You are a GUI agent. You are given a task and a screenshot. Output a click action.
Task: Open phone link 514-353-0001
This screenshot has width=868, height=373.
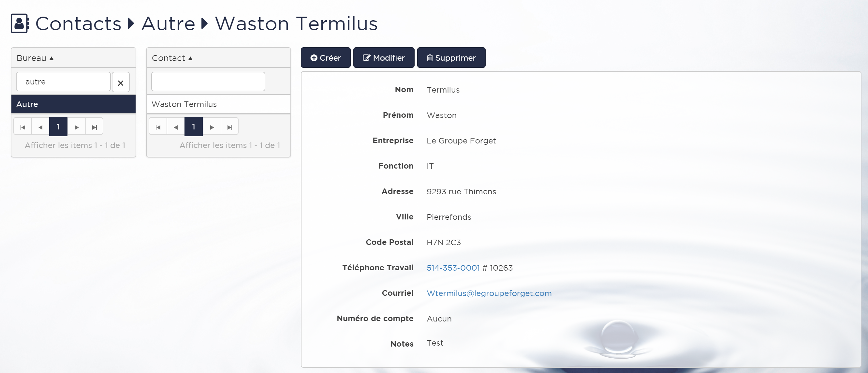[453, 268]
